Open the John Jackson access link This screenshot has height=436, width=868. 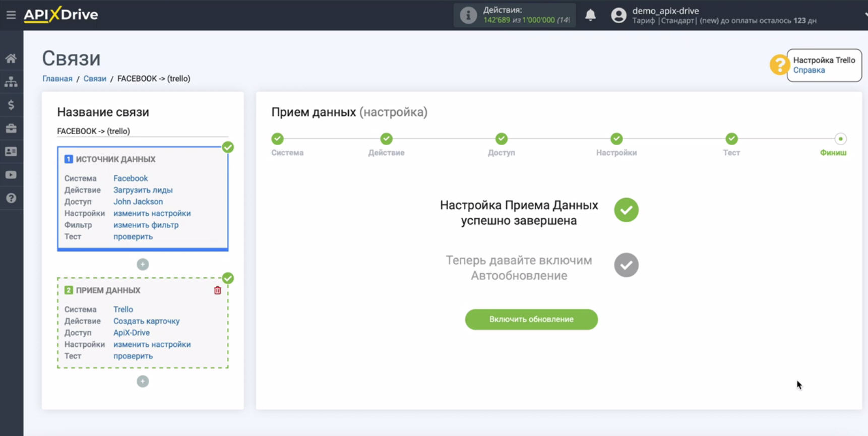point(138,202)
